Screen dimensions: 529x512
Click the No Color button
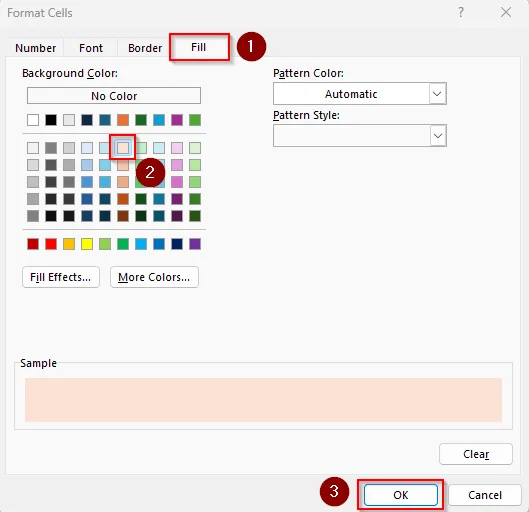114,96
